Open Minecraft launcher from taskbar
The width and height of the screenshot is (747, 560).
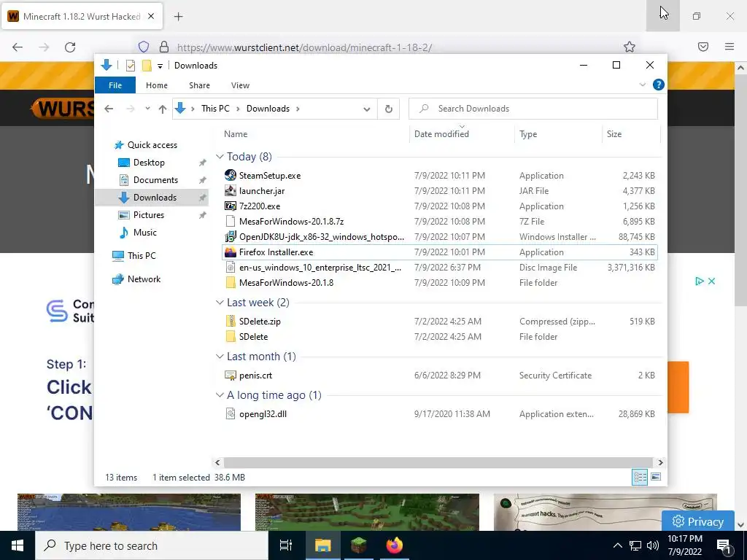[359, 545]
